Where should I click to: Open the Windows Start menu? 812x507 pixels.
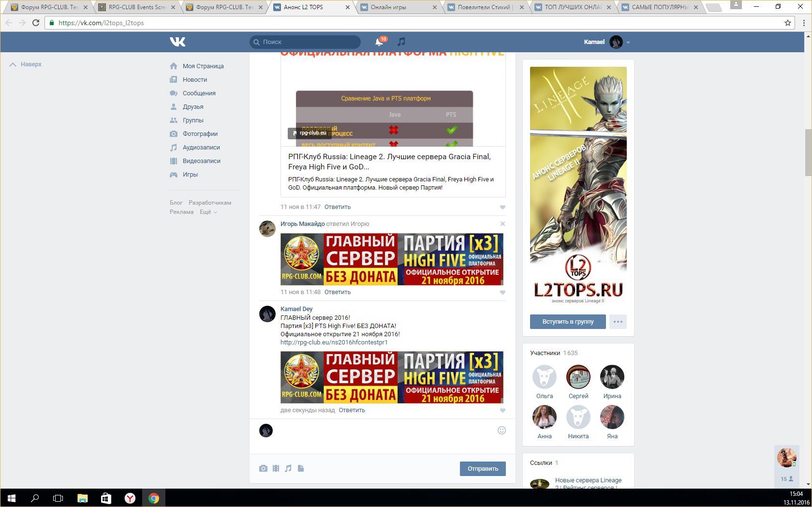tap(12, 498)
